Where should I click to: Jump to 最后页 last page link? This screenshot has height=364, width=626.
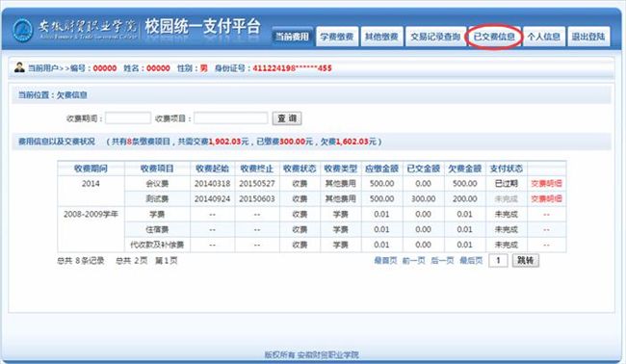tap(471, 261)
